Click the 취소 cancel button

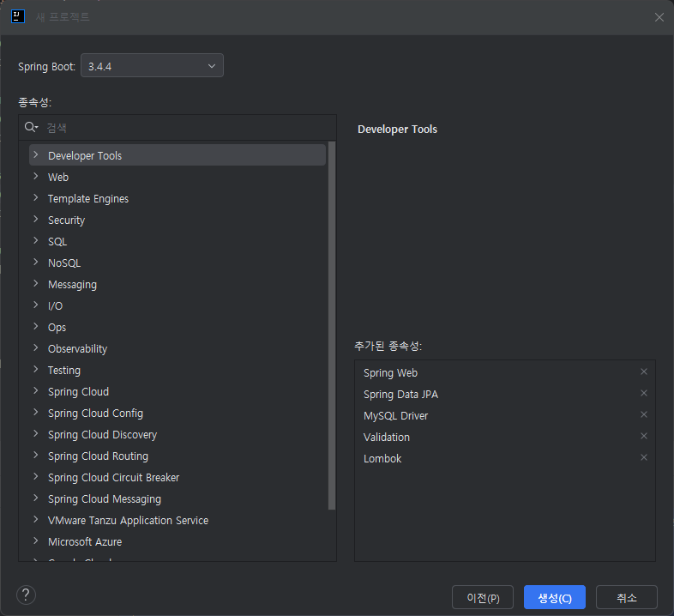627,597
